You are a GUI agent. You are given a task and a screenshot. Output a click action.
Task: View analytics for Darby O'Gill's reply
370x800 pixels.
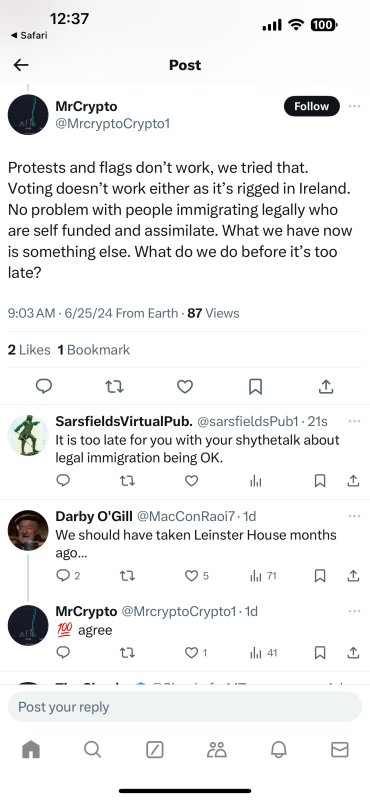pyautogui.click(x=263, y=576)
